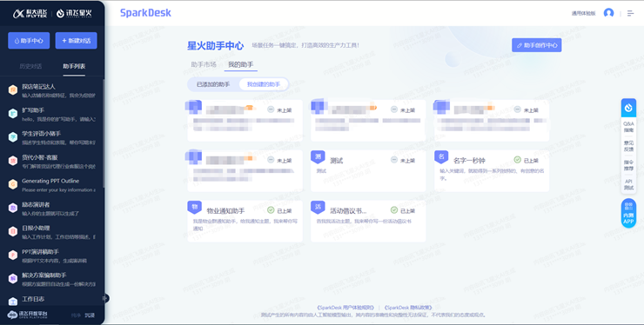The image size is (644, 325).
Task: Click the 解决方案编制助手 hexagon icon
Action: pos(13,279)
